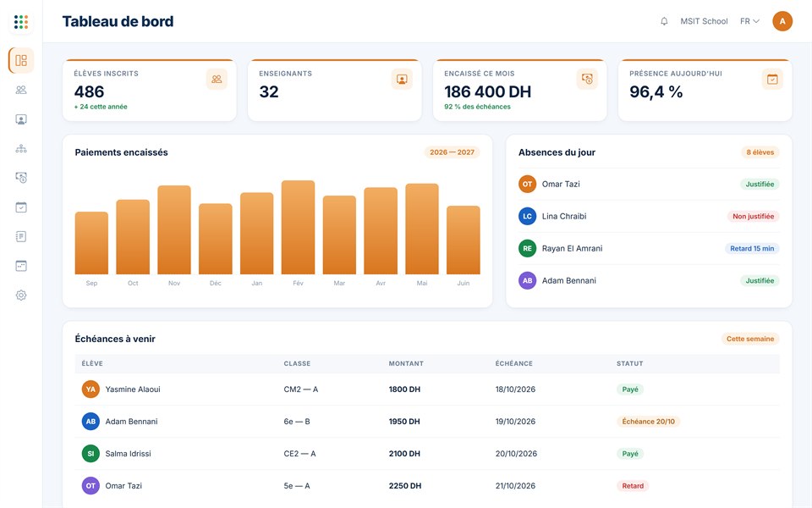Select the Juin bar in payments chart
The image size is (812, 508).
(464, 240)
